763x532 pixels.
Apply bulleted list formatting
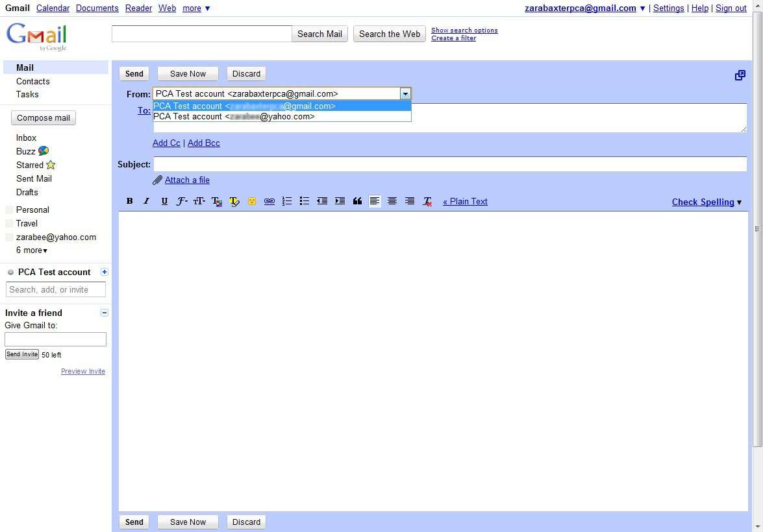tap(304, 201)
